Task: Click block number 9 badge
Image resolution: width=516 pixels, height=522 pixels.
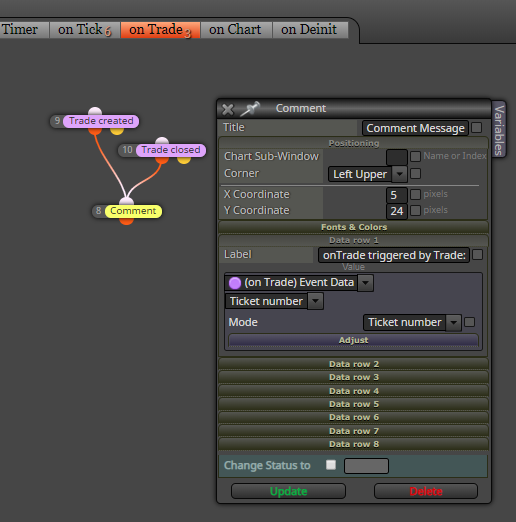Action: coord(57,121)
